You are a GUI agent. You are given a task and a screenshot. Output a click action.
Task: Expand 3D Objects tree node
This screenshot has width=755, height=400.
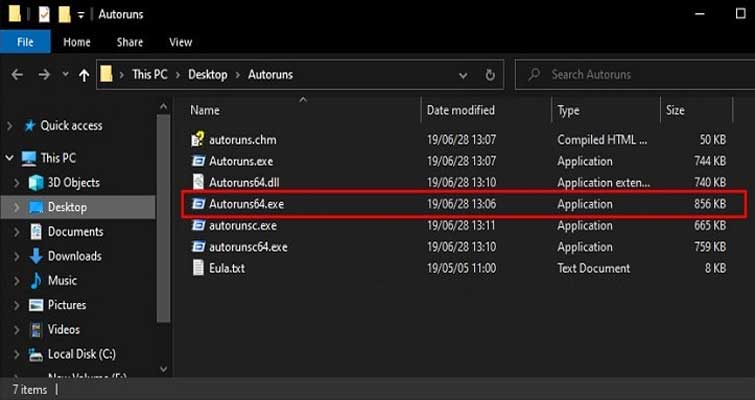click(x=17, y=183)
